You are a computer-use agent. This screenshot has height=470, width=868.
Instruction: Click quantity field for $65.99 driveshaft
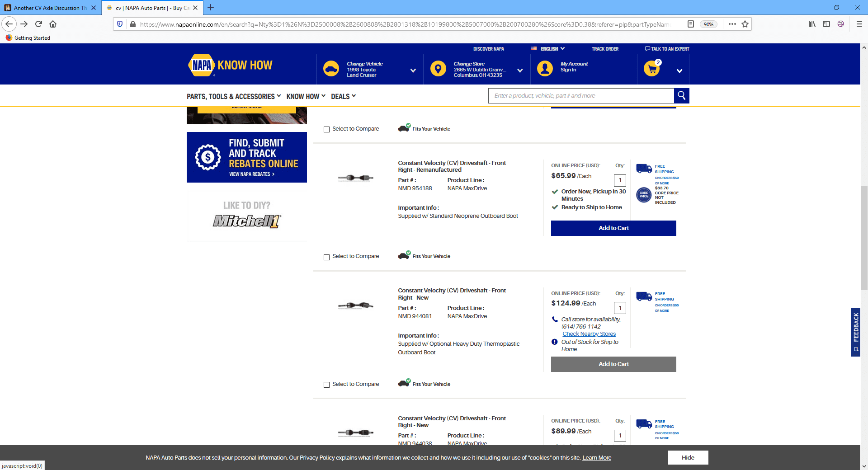620,180
